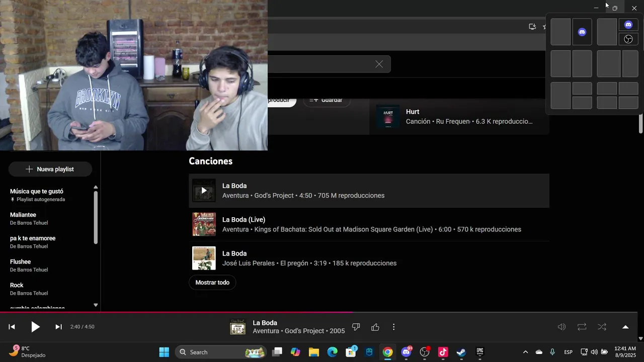Clear the search box with the X
644x362 pixels.
379,64
